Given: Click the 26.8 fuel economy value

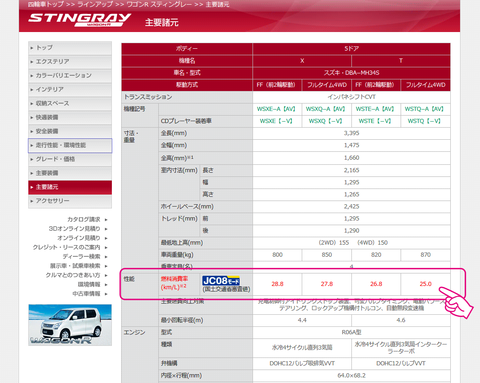Looking at the screenshot, I should 376,284.
